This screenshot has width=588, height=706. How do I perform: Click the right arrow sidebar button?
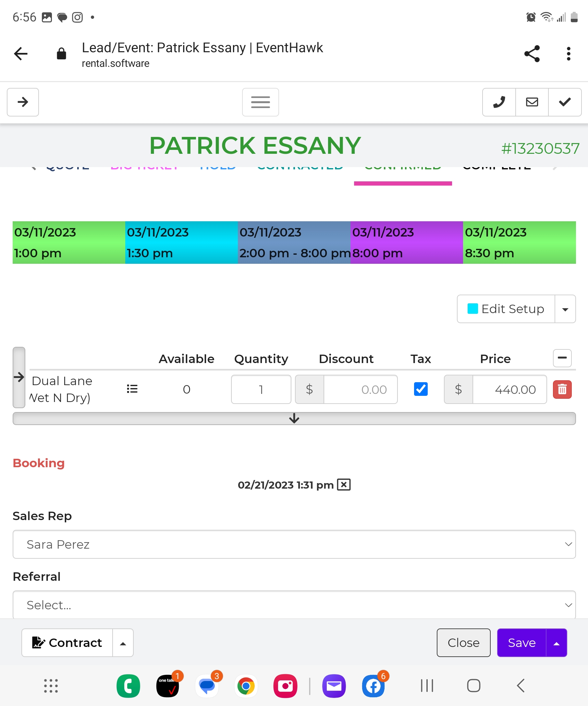pyautogui.click(x=23, y=102)
